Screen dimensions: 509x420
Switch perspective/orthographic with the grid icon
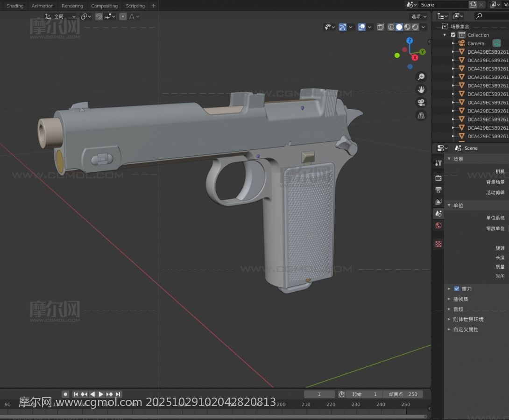tap(421, 115)
